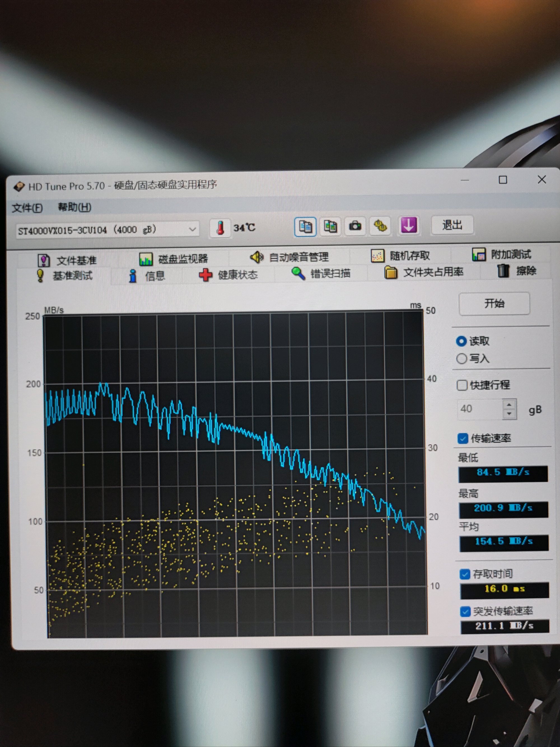Viewport: 560px width, 747px height.
Task: Increase short stroke size with up arrow
Action: (509, 404)
